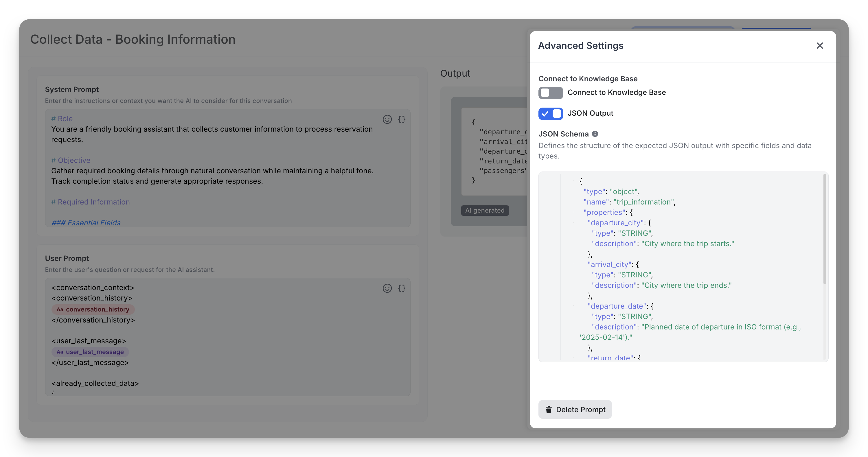Click the JSON Schema editor scrollbar thumb
Screen dimensions: 868x457
[825, 229]
